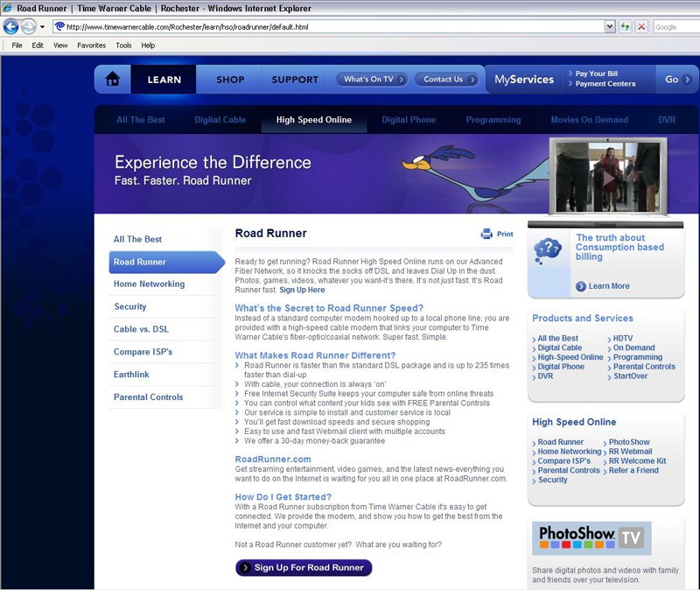Open the All The Best sub-navigation tab

pyautogui.click(x=141, y=120)
